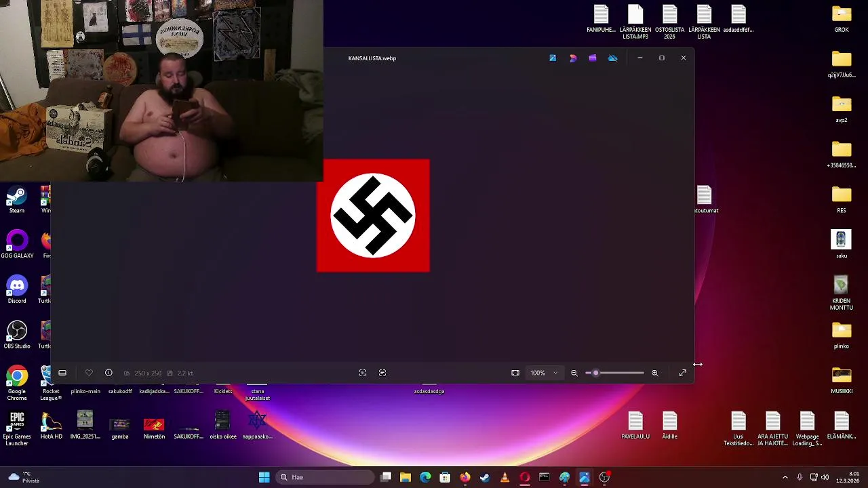The width and height of the screenshot is (868, 488).
Task: Click the KANSALLISTA.webp window title
Action: click(372, 58)
